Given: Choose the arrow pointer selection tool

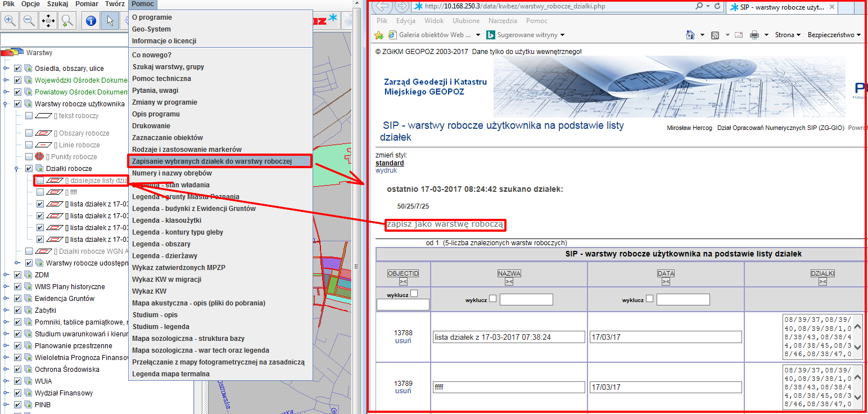Looking at the screenshot, I should [x=110, y=21].
